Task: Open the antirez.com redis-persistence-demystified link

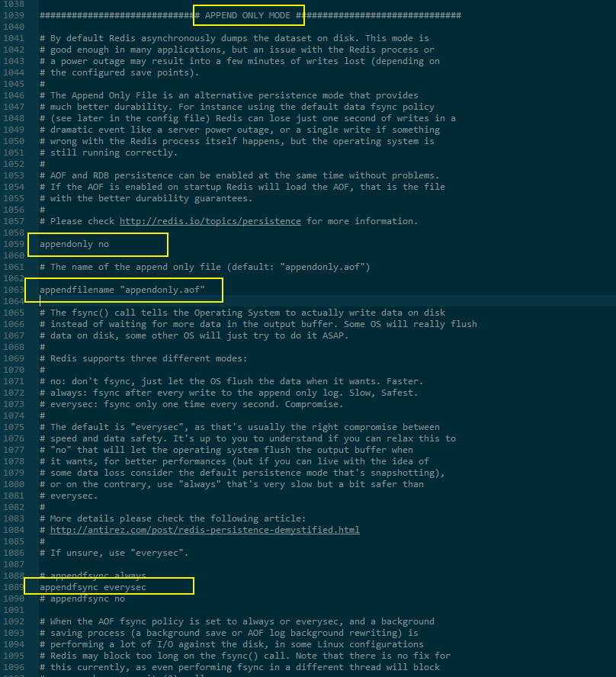Action: pos(204,530)
